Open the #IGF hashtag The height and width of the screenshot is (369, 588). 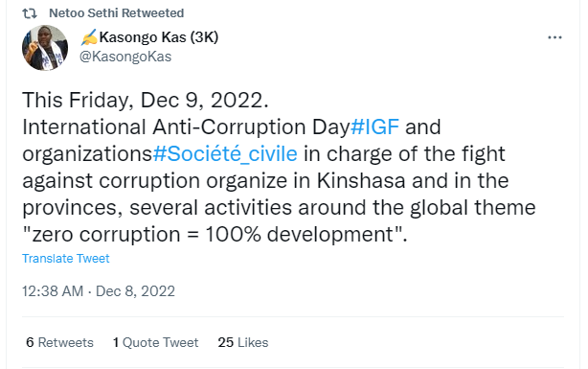click(x=374, y=127)
